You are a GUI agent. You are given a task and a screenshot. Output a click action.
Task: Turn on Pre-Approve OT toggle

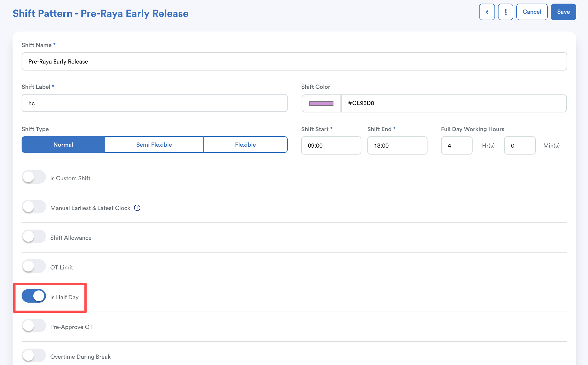(34, 326)
